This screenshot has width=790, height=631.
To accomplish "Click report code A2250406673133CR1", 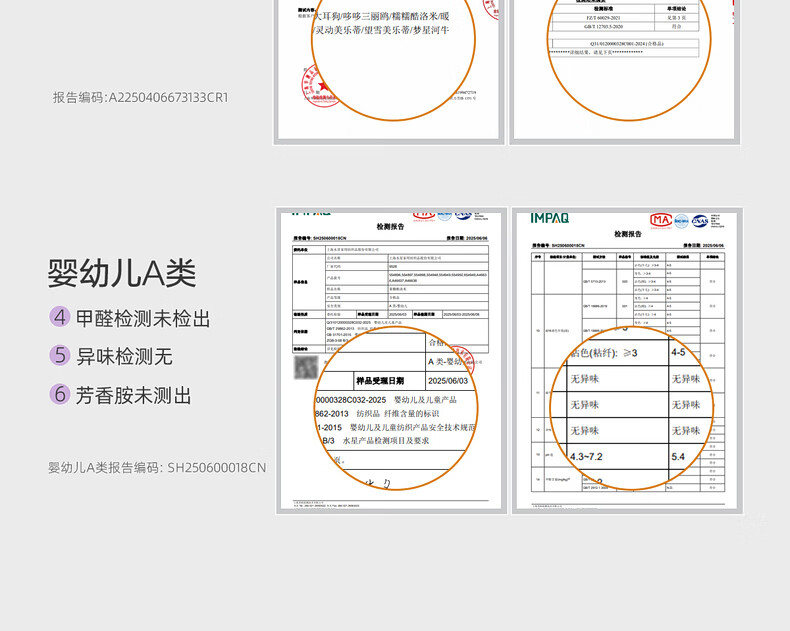I will click(140, 97).
